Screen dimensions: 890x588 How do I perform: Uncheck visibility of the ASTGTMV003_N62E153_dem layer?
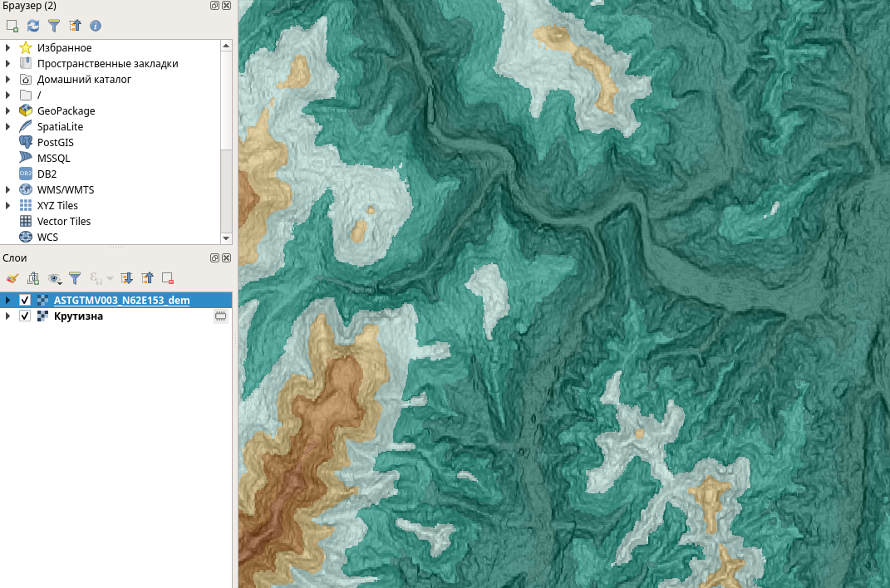pos(25,300)
